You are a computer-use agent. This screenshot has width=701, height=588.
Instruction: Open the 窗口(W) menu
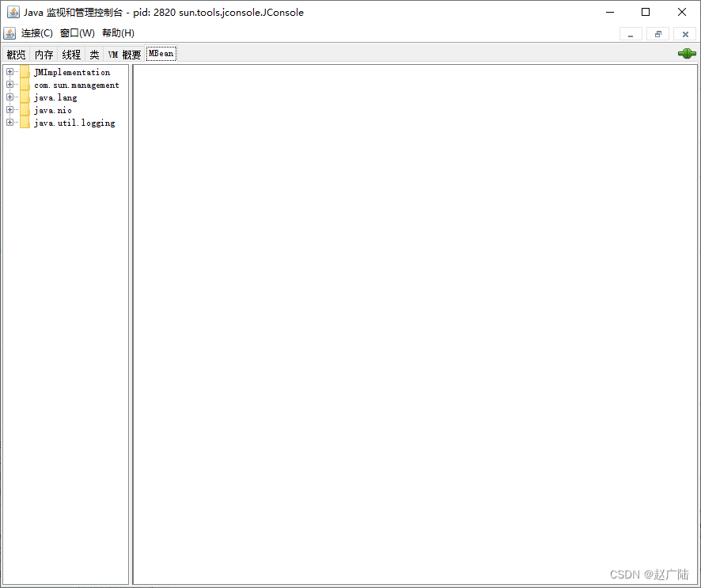(x=78, y=33)
